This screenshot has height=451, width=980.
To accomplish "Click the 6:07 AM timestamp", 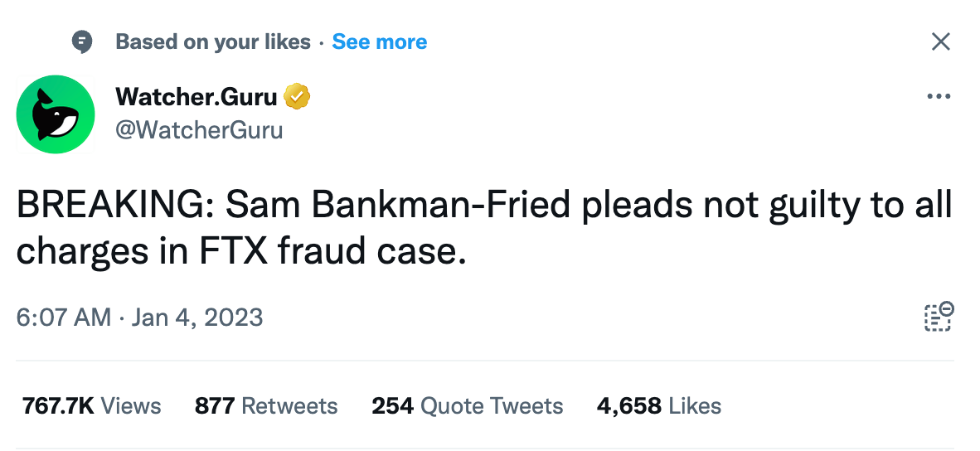I will click(x=64, y=318).
